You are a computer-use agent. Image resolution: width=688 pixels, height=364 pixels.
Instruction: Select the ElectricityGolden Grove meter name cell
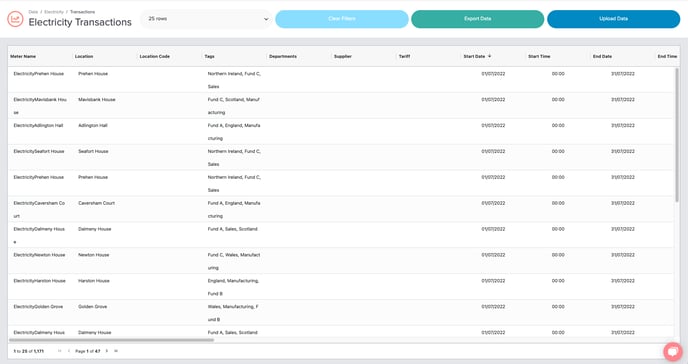(x=40, y=313)
